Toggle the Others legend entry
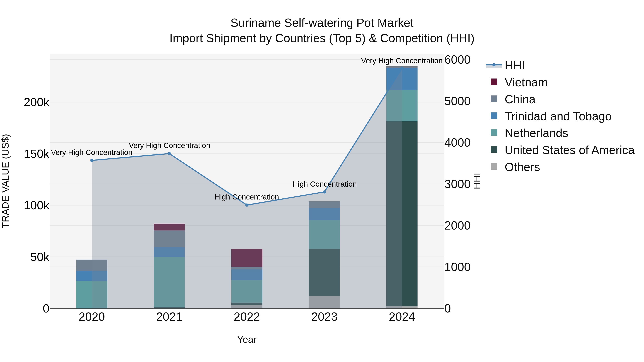 point(515,167)
